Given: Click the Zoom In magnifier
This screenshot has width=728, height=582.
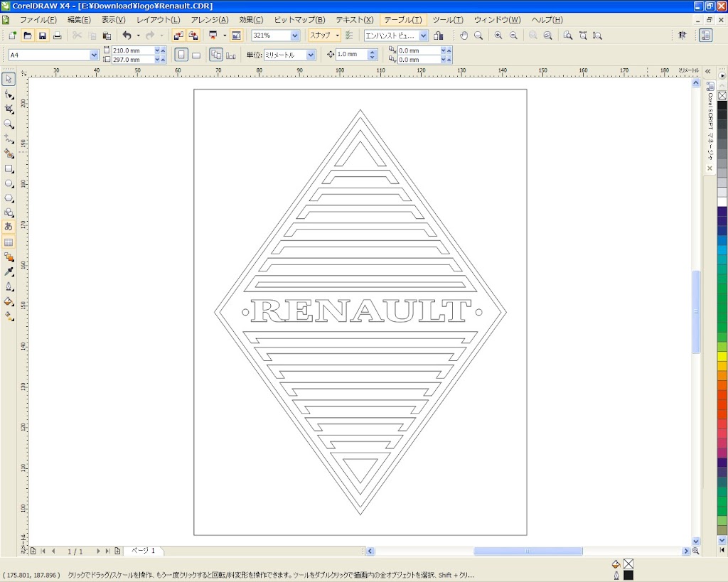Looking at the screenshot, I should click(498, 36).
